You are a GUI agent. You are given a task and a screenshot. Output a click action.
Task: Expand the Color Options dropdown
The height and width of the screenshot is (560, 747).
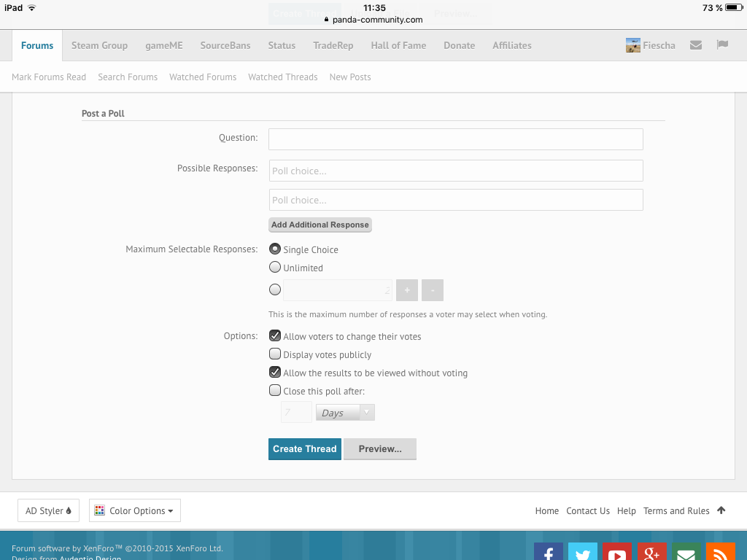pyautogui.click(x=135, y=510)
